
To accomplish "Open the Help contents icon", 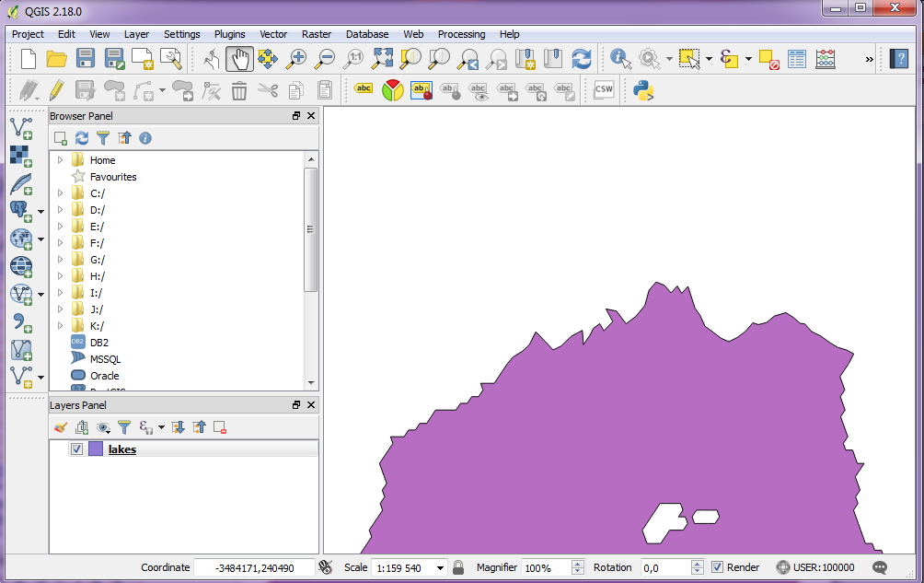I will pyautogui.click(x=899, y=59).
